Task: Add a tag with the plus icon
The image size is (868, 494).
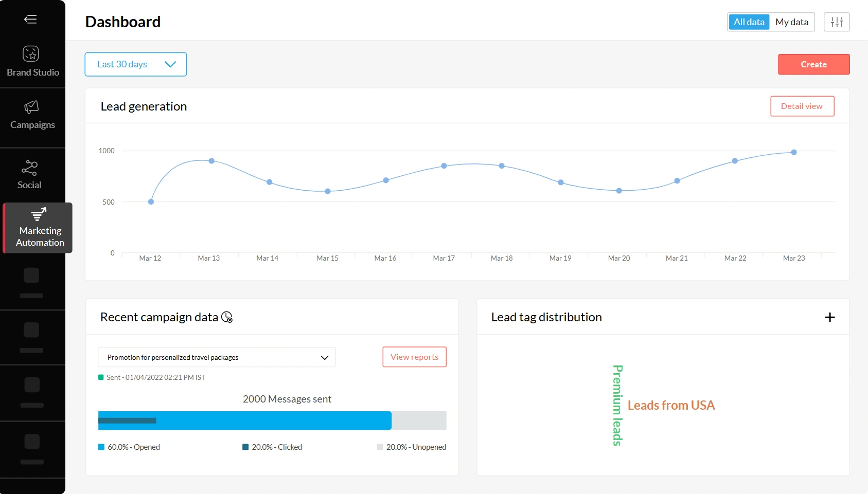Action: (829, 318)
